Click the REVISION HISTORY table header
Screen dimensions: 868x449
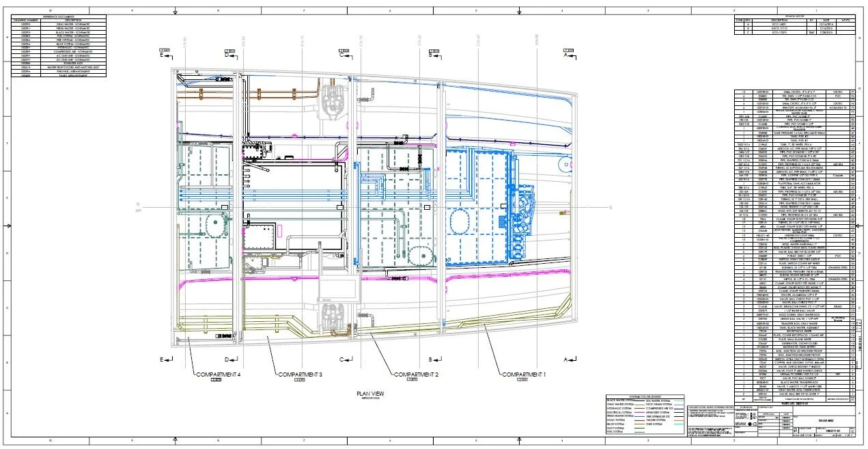(x=794, y=16)
